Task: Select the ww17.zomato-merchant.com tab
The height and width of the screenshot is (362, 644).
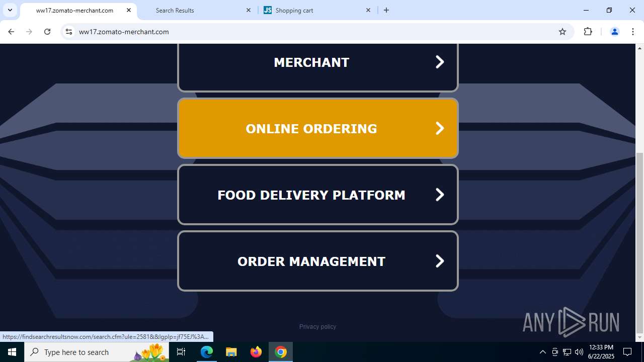Action: point(78,10)
